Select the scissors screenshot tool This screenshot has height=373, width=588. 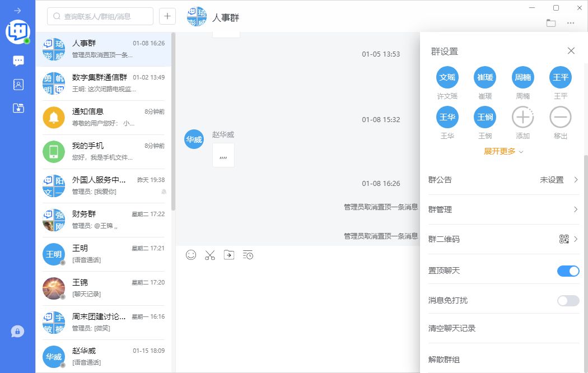(210, 255)
